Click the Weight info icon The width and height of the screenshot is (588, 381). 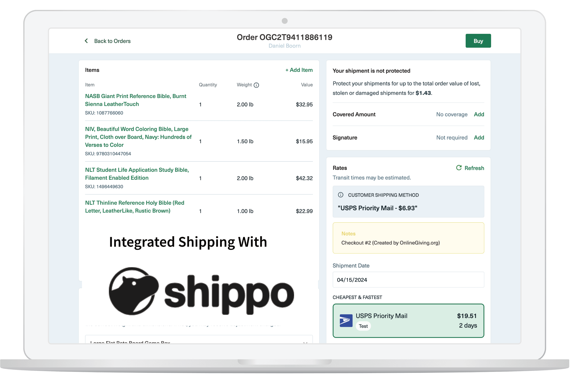[256, 85]
